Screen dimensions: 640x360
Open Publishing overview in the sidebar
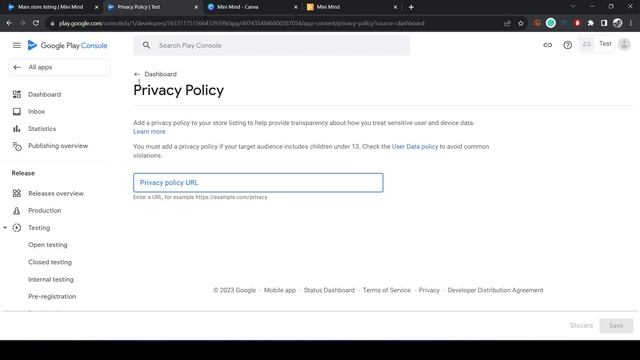coord(58,146)
